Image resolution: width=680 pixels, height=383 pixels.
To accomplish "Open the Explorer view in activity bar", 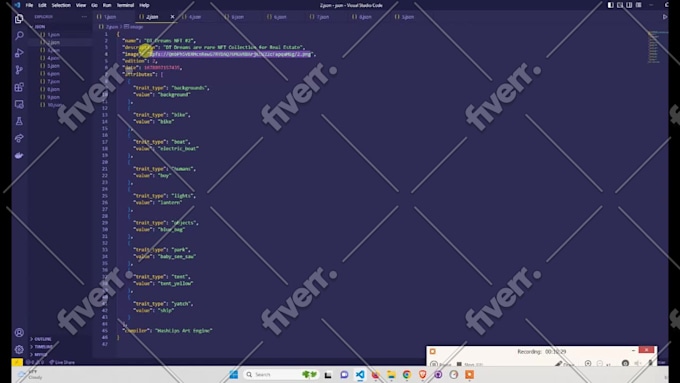I will pyautogui.click(x=19, y=19).
